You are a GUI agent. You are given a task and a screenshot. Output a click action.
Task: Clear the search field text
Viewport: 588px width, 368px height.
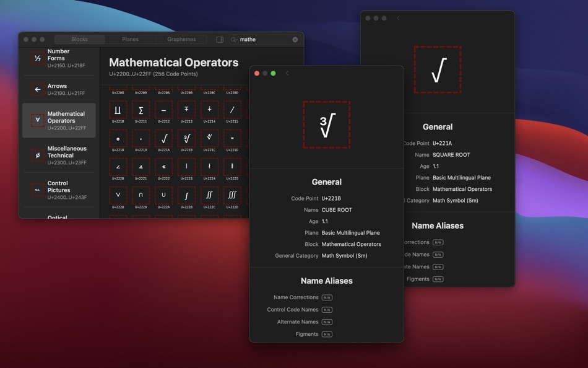(295, 40)
